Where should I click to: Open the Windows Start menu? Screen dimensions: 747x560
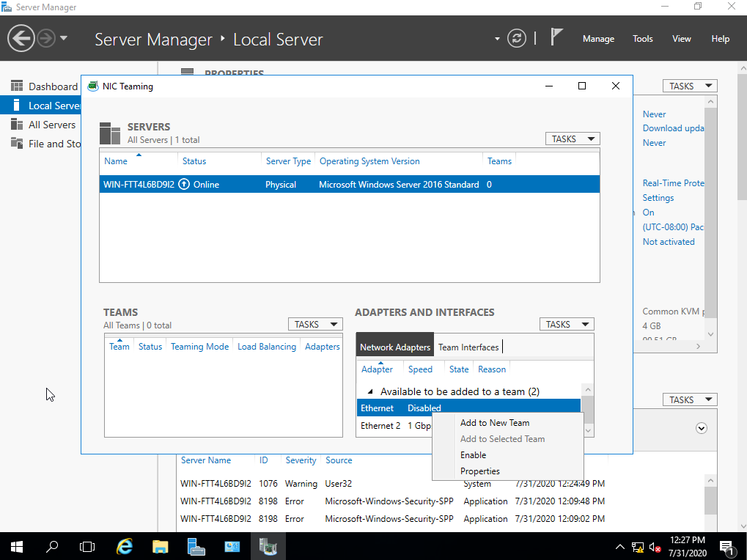pyautogui.click(x=17, y=547)
